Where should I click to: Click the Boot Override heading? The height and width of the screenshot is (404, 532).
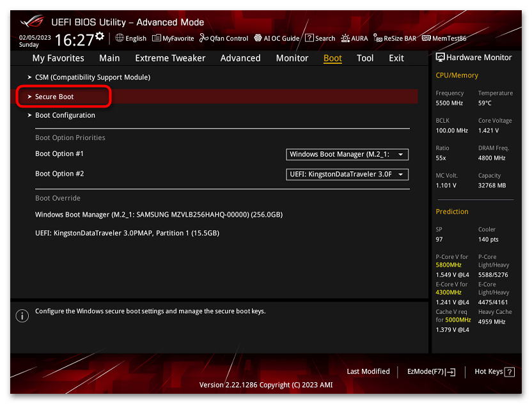pyautogui.click(x=58, y=198)
